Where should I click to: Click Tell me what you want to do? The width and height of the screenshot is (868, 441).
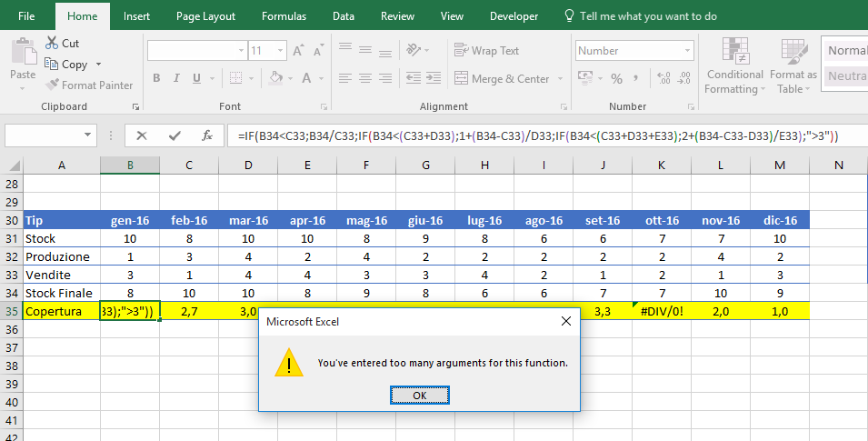641,16
